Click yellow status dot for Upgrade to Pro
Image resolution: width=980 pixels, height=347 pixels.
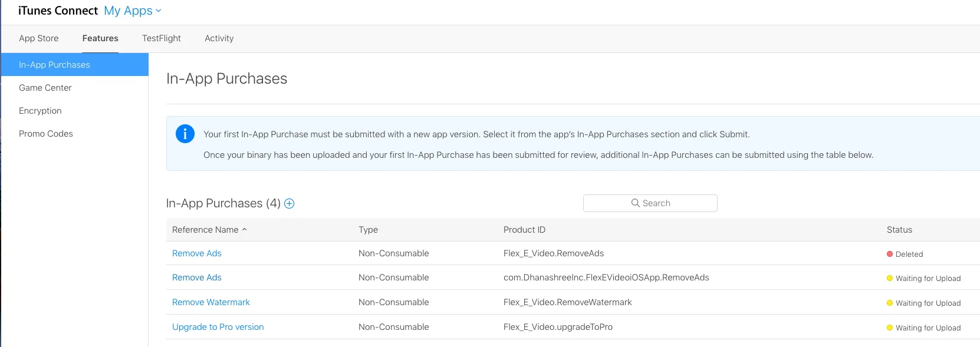[x=890, y=328]
